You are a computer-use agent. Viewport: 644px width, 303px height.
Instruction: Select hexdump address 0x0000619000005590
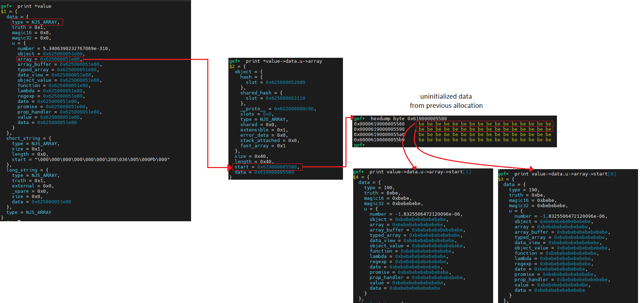pos(379,129)
